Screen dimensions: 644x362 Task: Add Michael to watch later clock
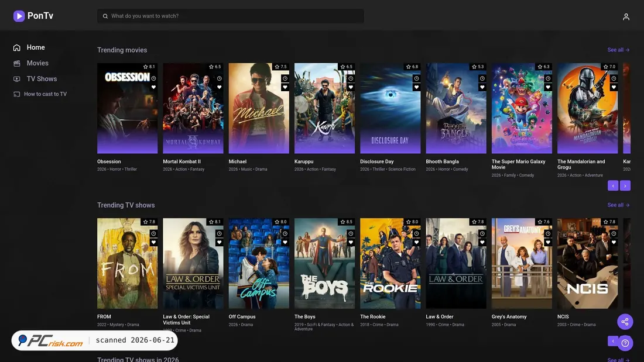tap(285, 78)
